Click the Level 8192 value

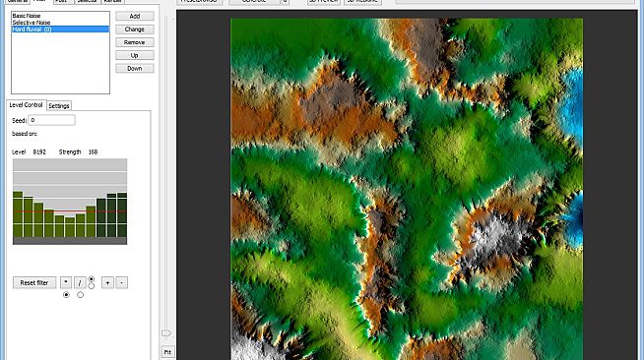click(x=39, y=152)
